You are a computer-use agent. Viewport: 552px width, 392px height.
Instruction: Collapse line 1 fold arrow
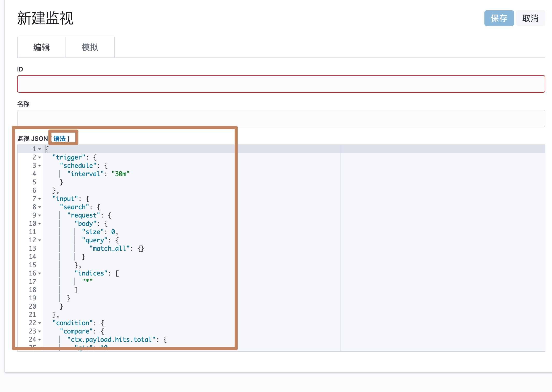tap(40, 149)
